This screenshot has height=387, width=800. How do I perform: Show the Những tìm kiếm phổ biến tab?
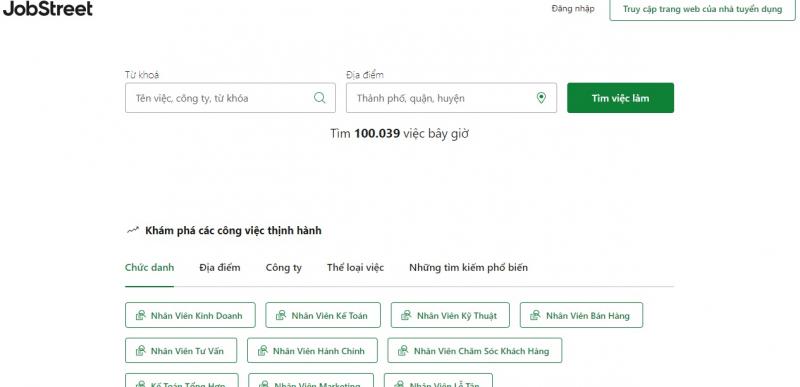click(x=468, y=268)
